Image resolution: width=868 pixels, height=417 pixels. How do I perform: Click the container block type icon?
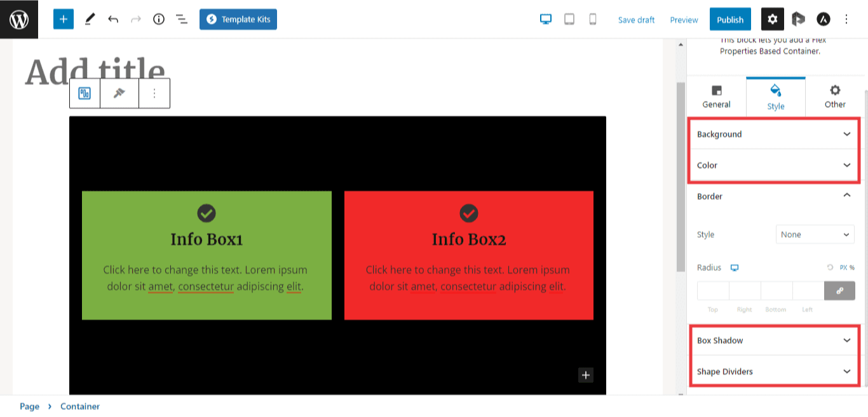coord(85,94)
